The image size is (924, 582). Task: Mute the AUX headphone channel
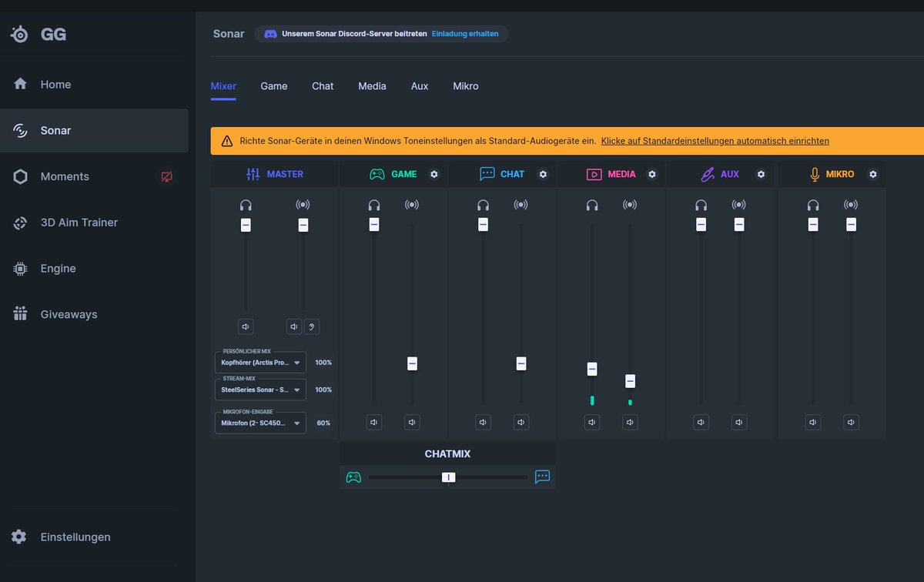(701, 422)
